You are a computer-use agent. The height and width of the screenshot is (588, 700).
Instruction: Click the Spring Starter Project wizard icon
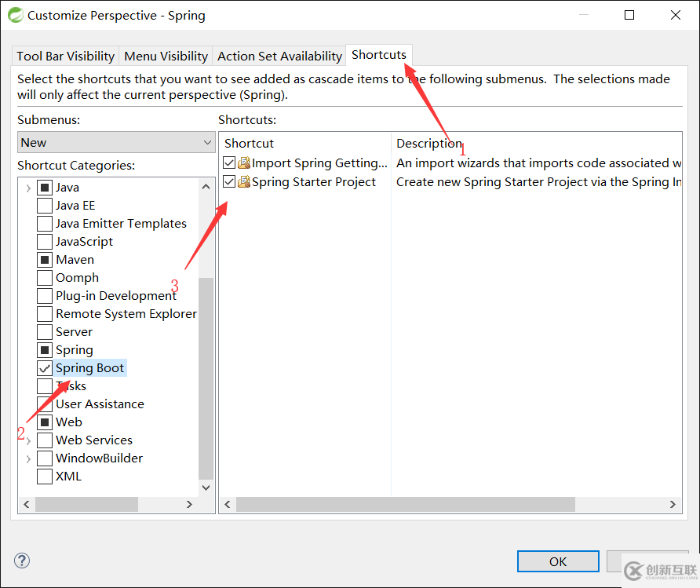244,181
